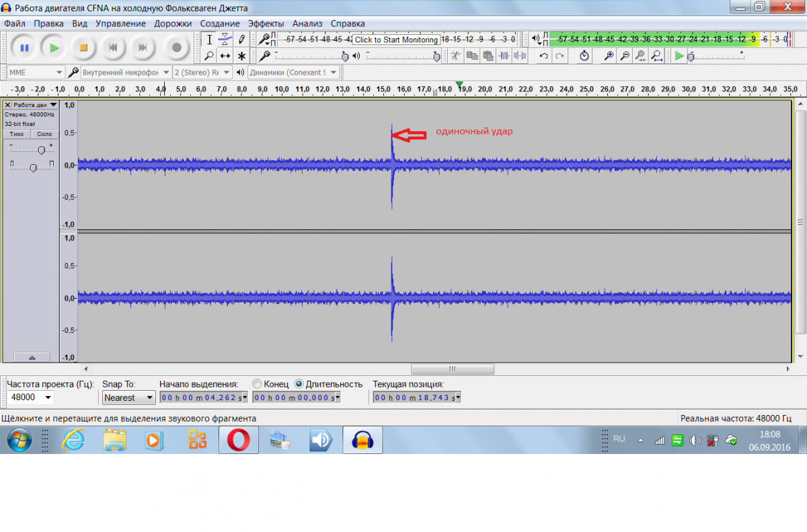This screenshot has width=807, height=532.
Task: Open the Создание menu
Action: pos(221,24)
